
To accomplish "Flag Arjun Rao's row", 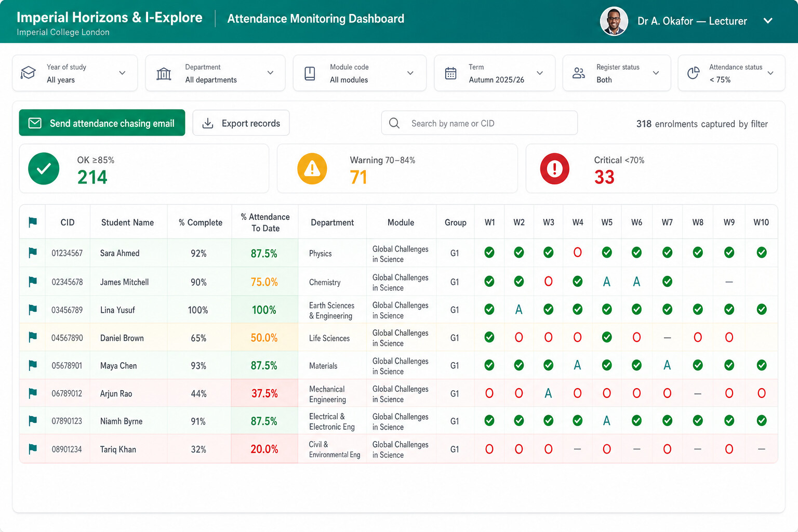I will pyautogui.click(x=33, y=393).
